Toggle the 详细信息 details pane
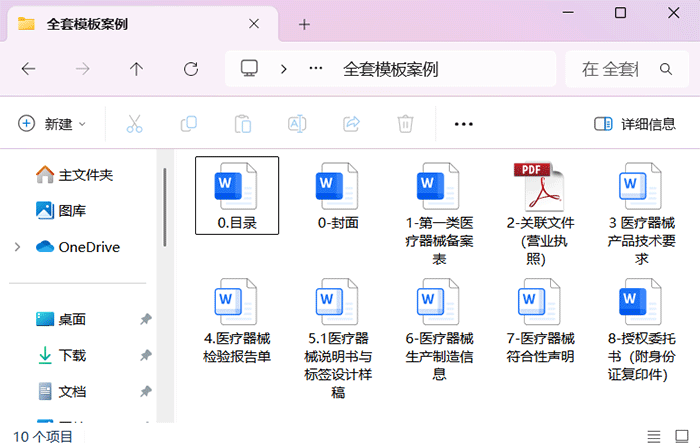 point(635,124)
